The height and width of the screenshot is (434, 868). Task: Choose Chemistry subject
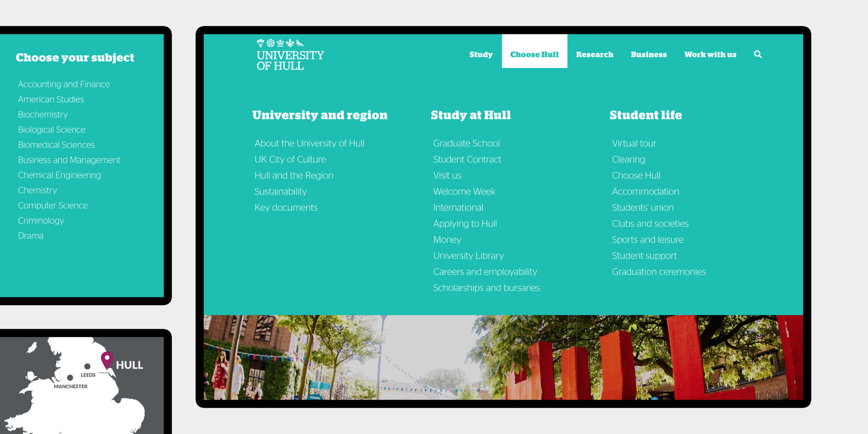point(37,191)
